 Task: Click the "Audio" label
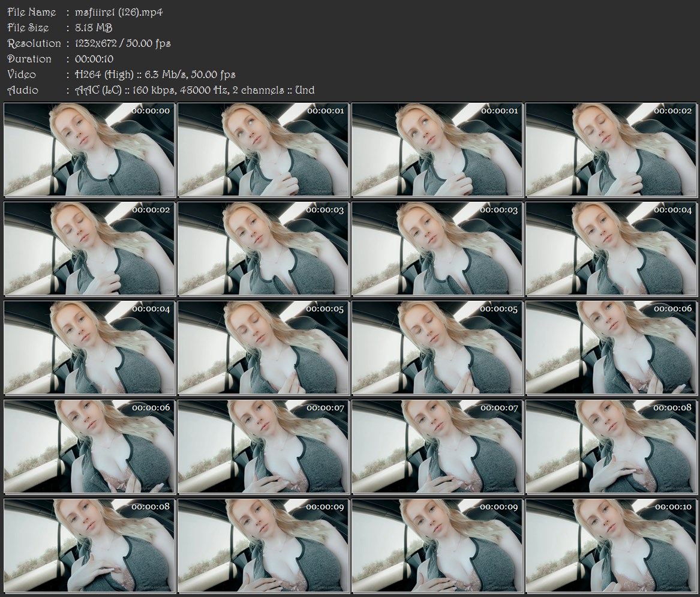point(23,90)
